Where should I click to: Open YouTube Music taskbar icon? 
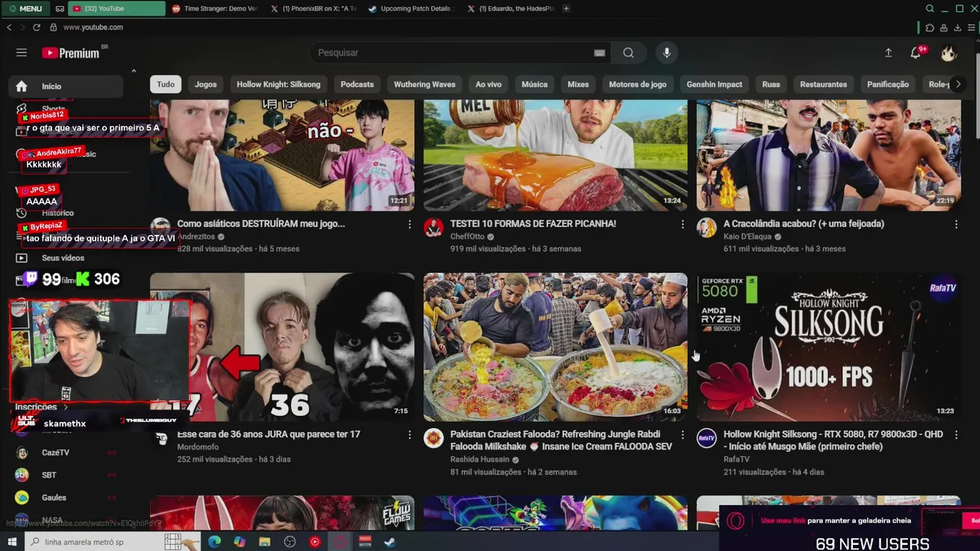315,542
